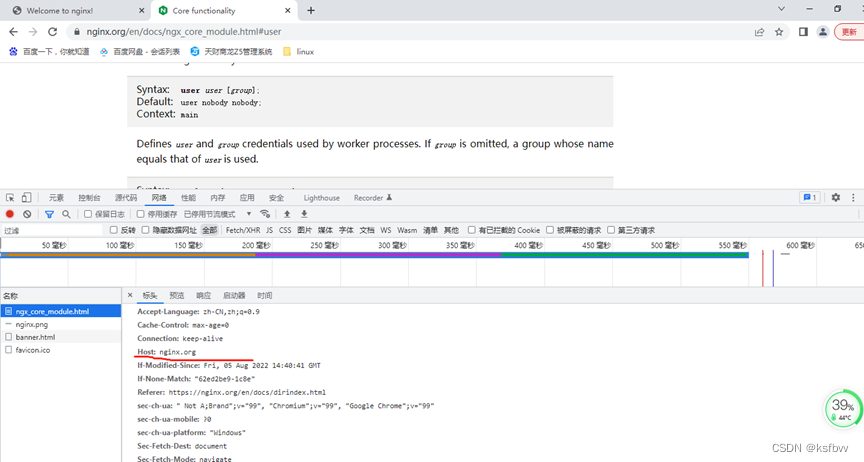Clear the network log

(27, 214)
